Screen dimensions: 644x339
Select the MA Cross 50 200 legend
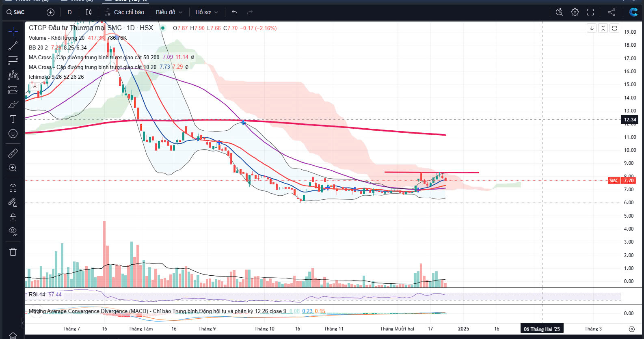94,57
